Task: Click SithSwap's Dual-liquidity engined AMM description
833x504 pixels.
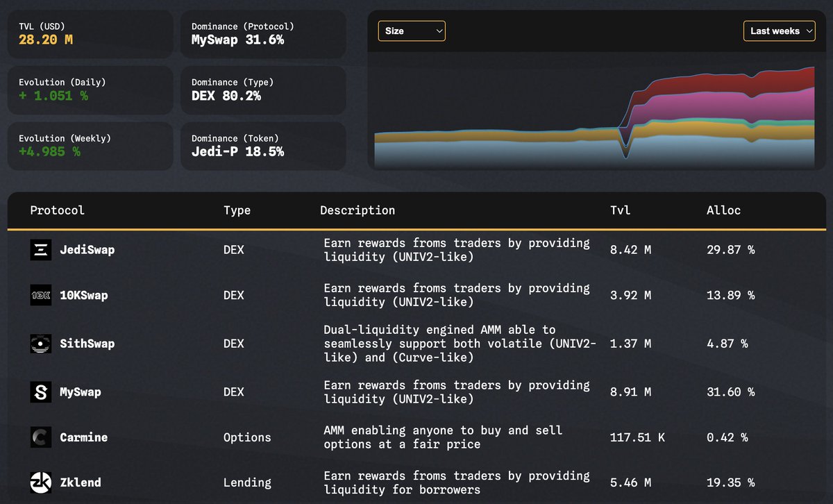Action: (460, 344)
